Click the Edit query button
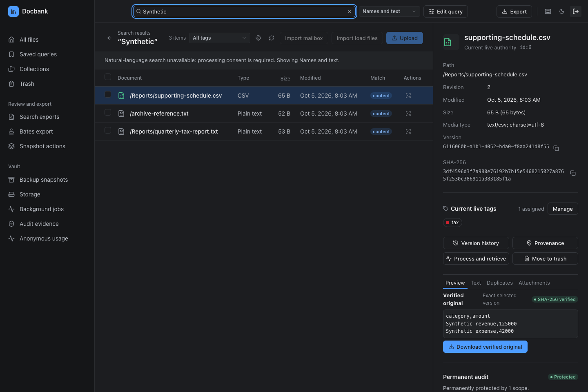 pos(445,11)
